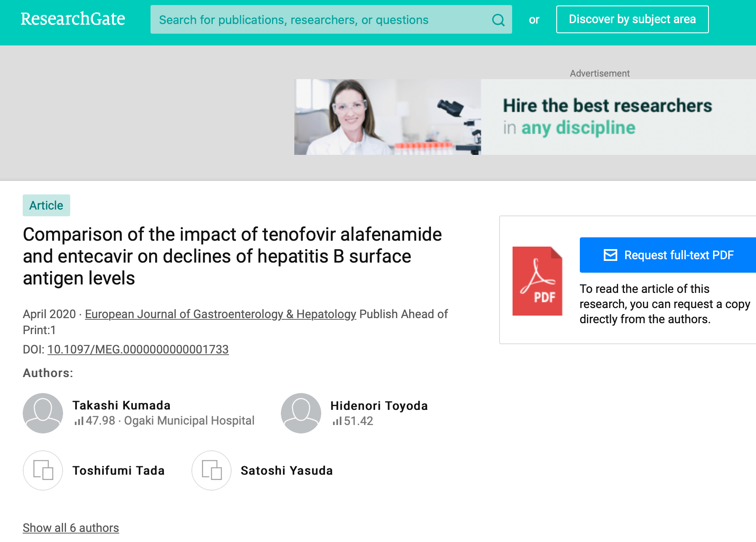Click the Authors: heading
This screenshot has width=756, height=542.
[x=48, y=373]
